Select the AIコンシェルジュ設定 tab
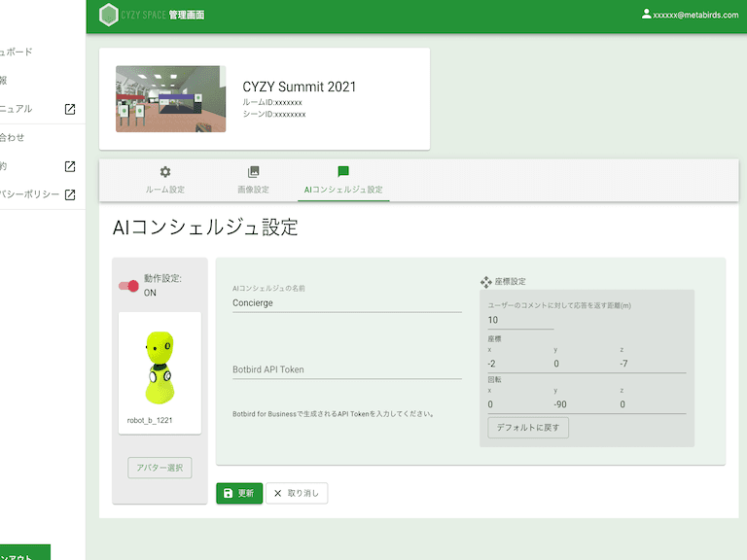 coord(343,180)
